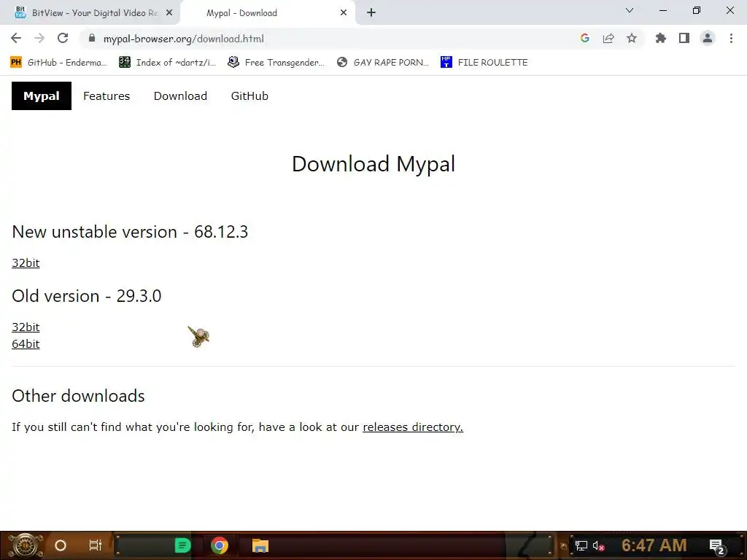Click the Chrome taskbar icon
The image size is (747, 560).
[219, 545]
